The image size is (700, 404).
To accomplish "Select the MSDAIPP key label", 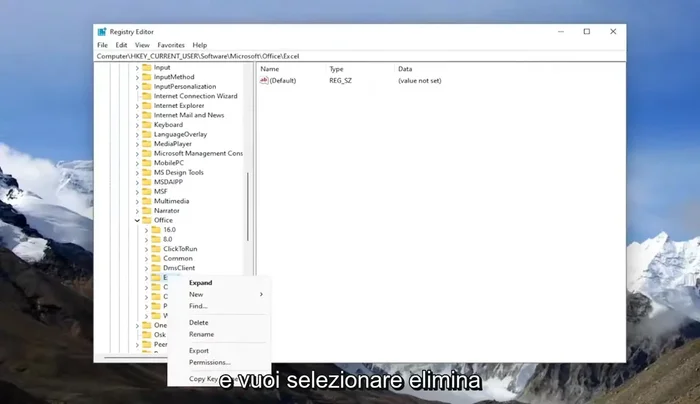I will pyautogui.click(x=168, y=182).
